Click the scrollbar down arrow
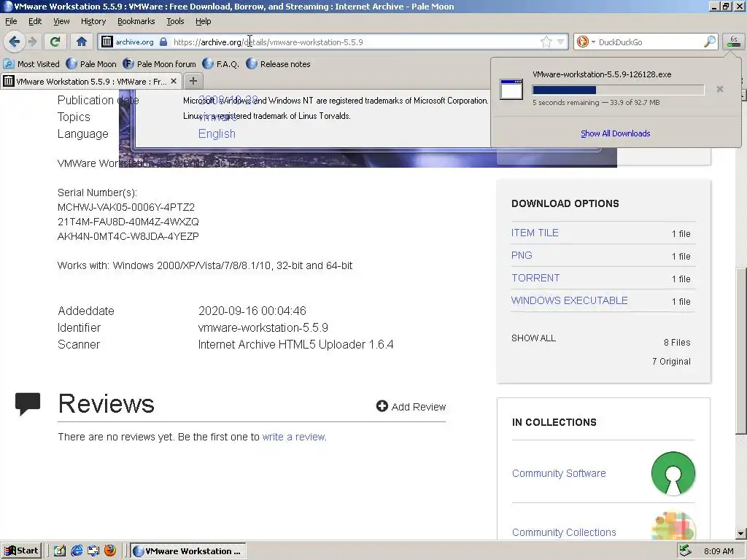This screenshot has height=560, width=747. 741,533
